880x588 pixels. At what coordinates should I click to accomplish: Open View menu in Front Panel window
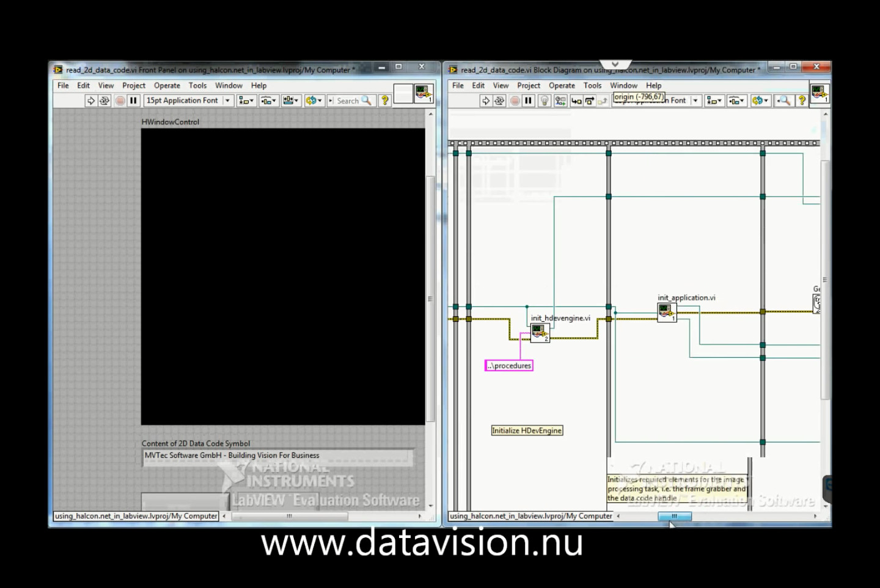pos(106,85)
